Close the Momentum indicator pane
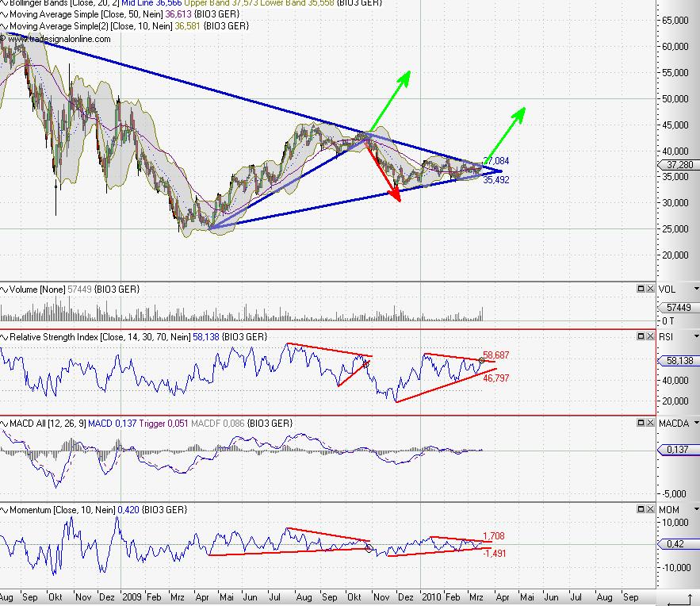This screenshot has height=606, width=700. [650, 509]
